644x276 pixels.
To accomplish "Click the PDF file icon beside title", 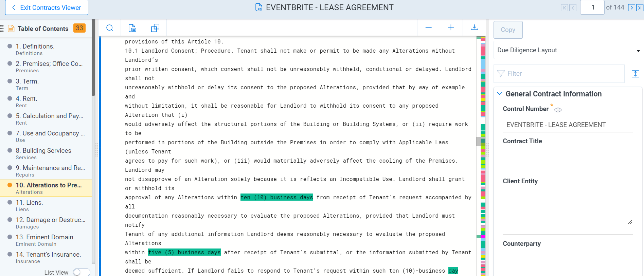I will [259, 7].
